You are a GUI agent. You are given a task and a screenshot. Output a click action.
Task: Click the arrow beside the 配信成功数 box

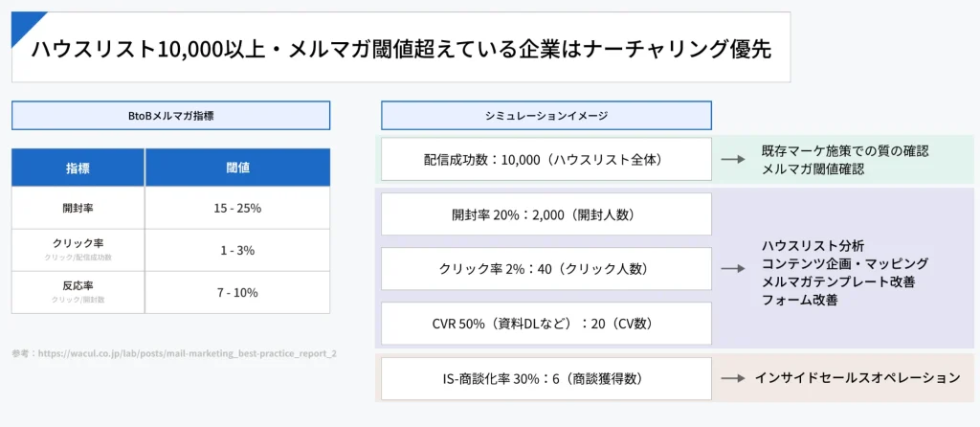pyautogui.click(x=733, y=160)
